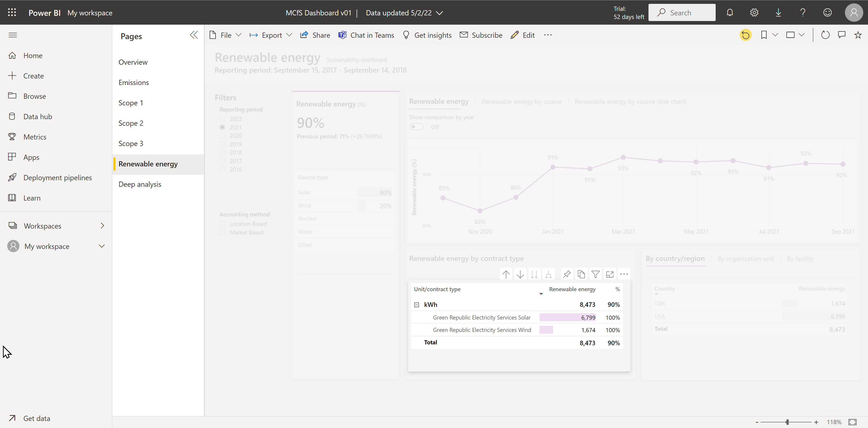Screen dimensions: 868x428
Task: Mark this report as a favorite
Action: 858,35
